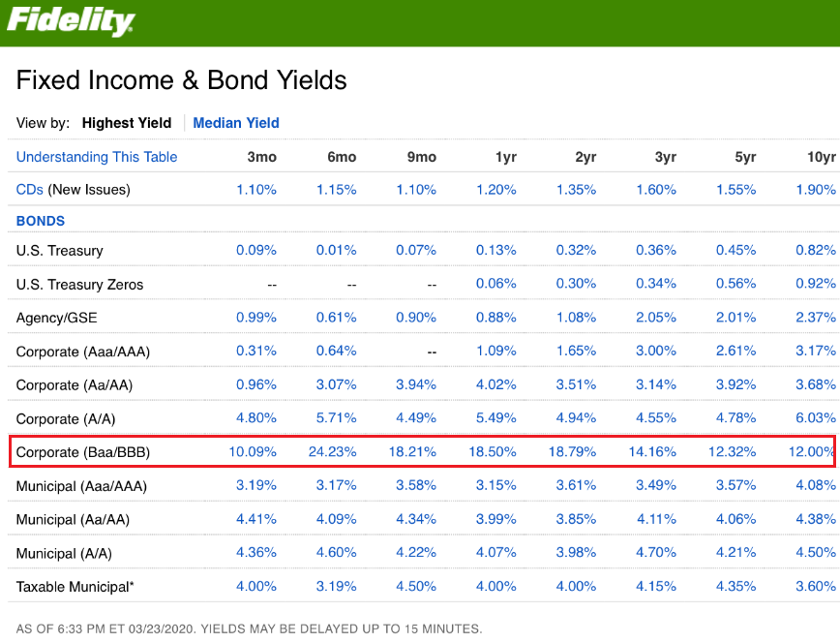This screenshot has height=643, width=840.
Task: Open the U.S. Treasury 1yr yield 0.13%
Action: [x=496, y=251]
